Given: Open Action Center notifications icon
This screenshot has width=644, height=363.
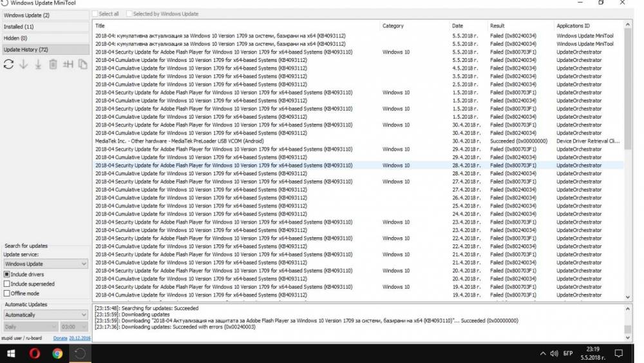Looking at the screenshot, I should [618, 353].
